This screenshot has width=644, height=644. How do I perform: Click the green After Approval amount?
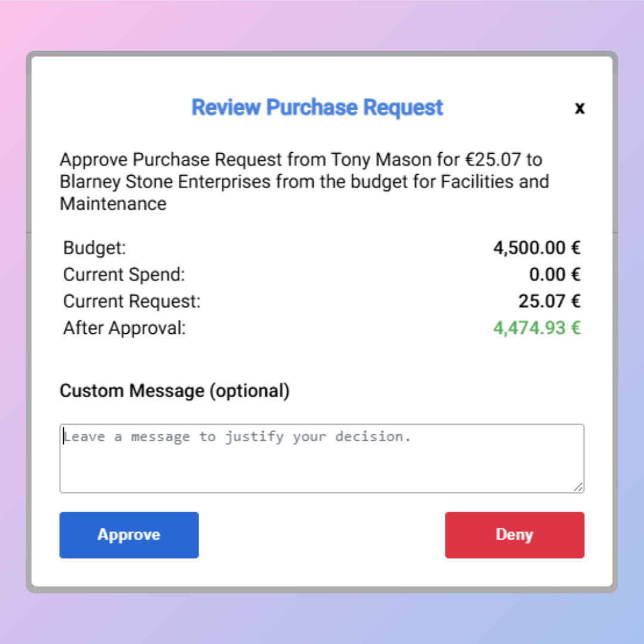(x=536, y=328)
